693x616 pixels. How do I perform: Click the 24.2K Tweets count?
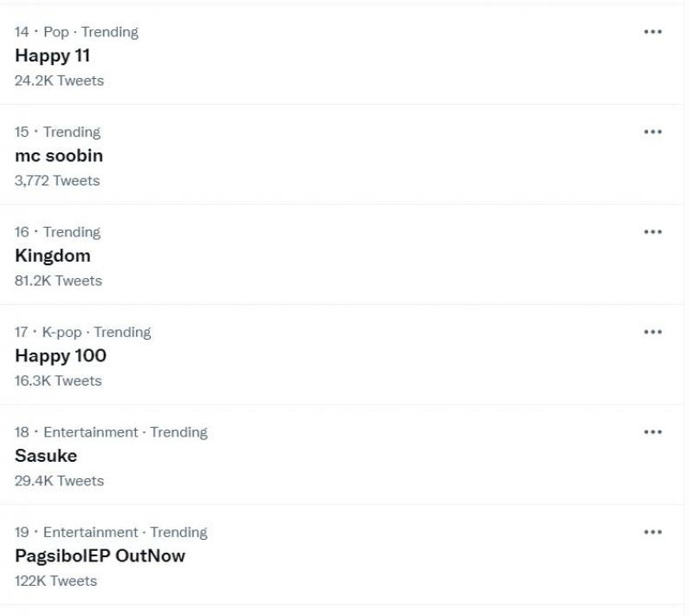[x=59, y=81]
